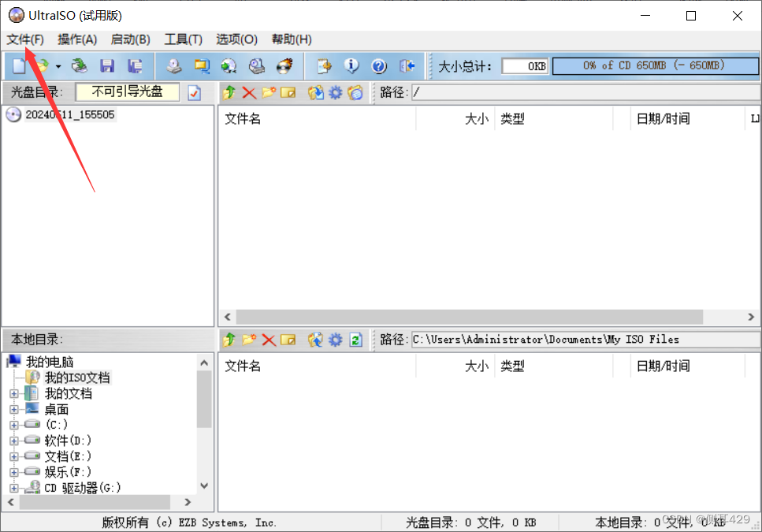The height and width of the screenshot is (532, 762).
Task: Click the extract icon in disc directory toolbar
Action: click(x=315, y=92)
